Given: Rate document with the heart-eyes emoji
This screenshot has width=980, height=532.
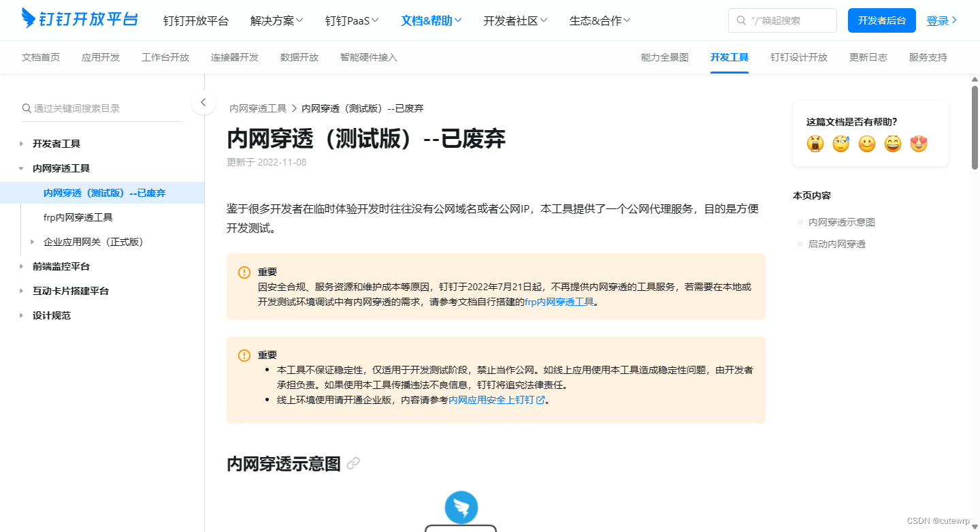Looking at the screenshot, I should [919, 144].
